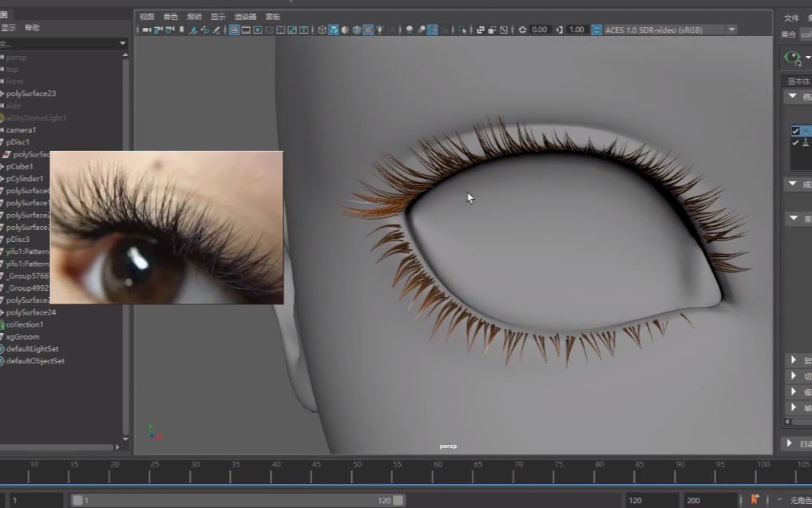
Task: Click the exposure icon beside the 0.00 field
Action: (x=522, y=30)
